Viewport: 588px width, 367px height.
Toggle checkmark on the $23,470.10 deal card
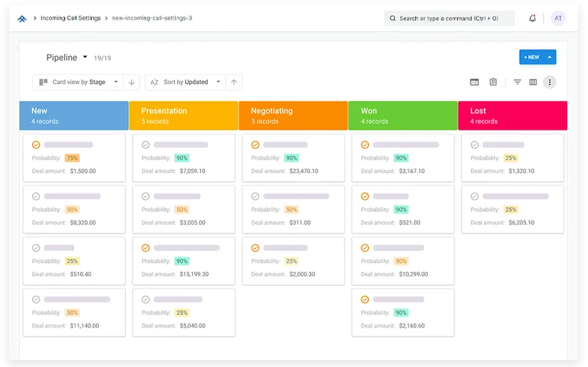[256, 145]
